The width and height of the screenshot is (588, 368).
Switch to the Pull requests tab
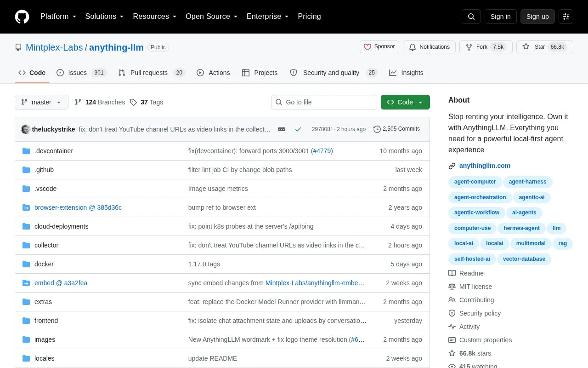151,73
